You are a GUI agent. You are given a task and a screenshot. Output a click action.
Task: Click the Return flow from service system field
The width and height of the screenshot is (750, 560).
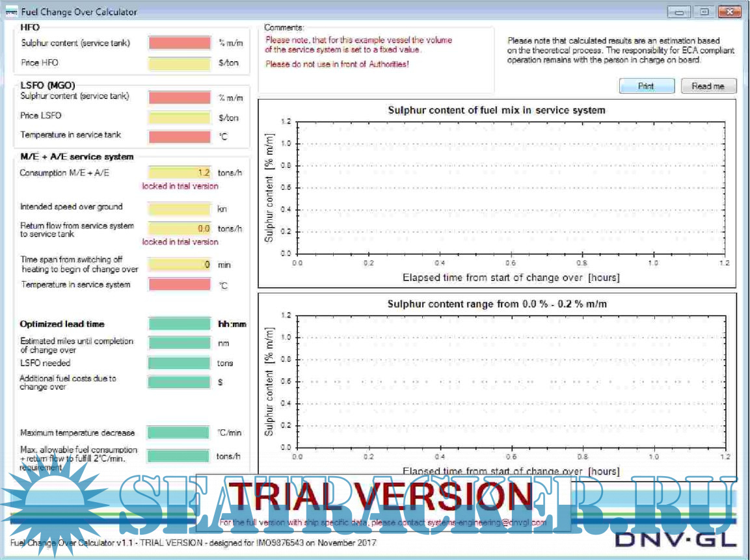(x=180, y=228)
